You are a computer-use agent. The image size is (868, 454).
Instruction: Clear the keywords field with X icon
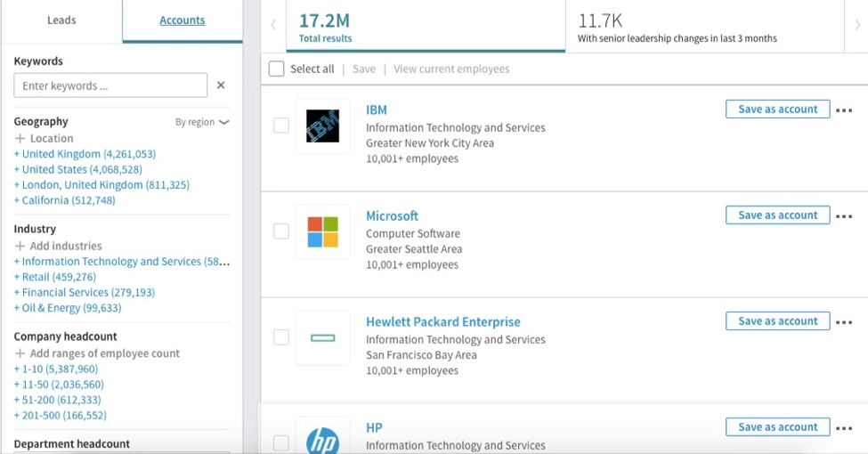[221, 85]
